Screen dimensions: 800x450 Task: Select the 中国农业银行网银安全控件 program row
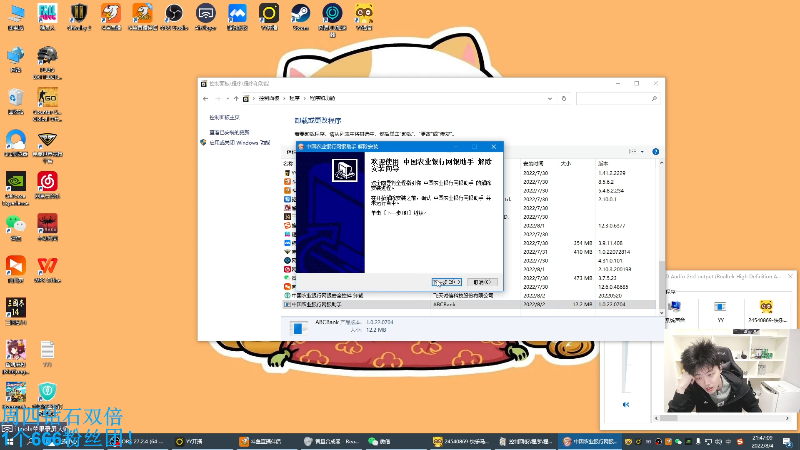468,295
